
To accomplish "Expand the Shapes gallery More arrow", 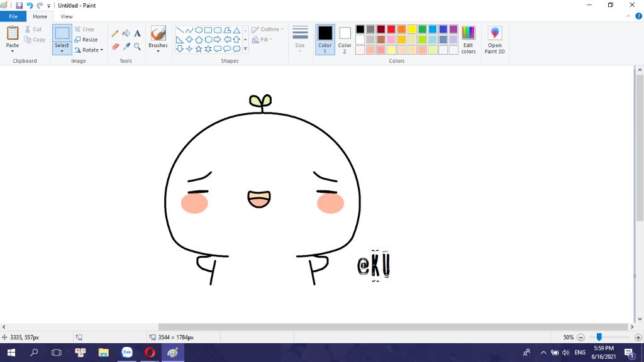I will [x=245, y=49].
